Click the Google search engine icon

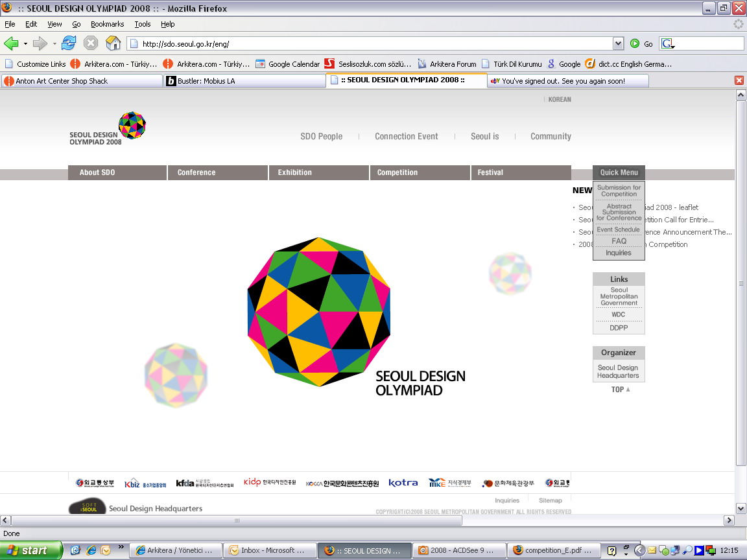(667, 44)
